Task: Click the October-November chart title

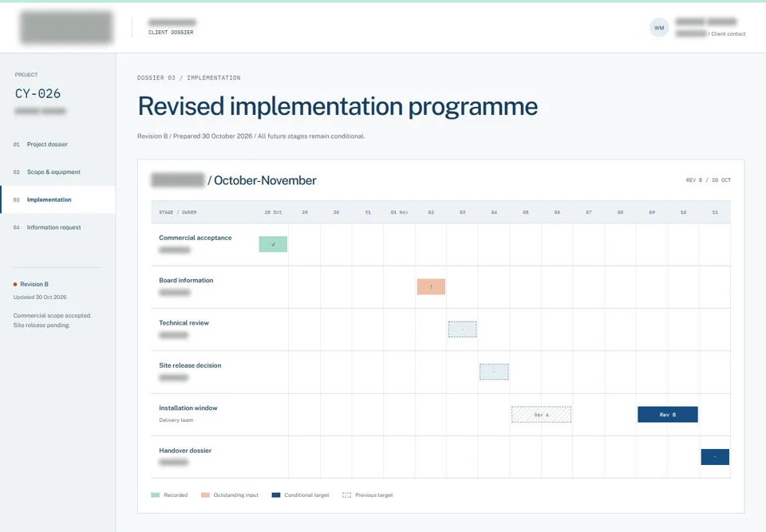Action: coord(265,180)
